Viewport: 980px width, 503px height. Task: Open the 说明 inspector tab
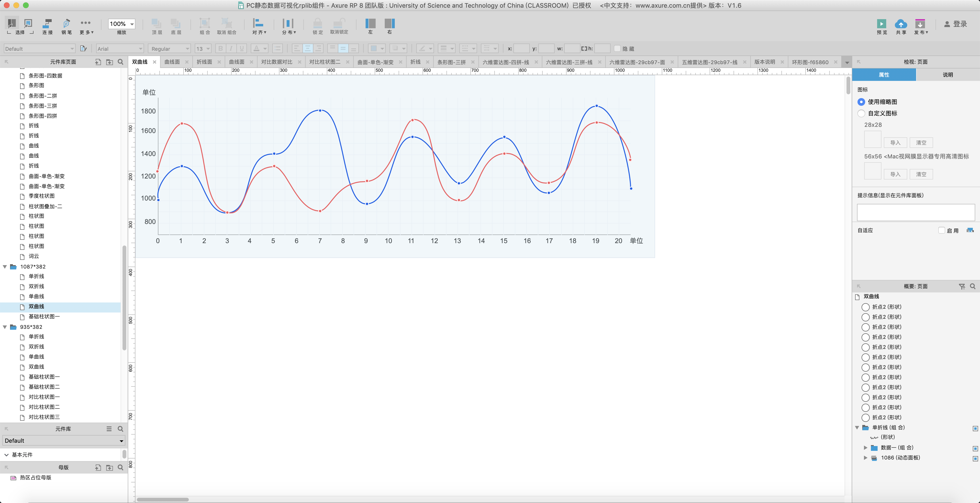pyautogui.click(x=948, y=75)
